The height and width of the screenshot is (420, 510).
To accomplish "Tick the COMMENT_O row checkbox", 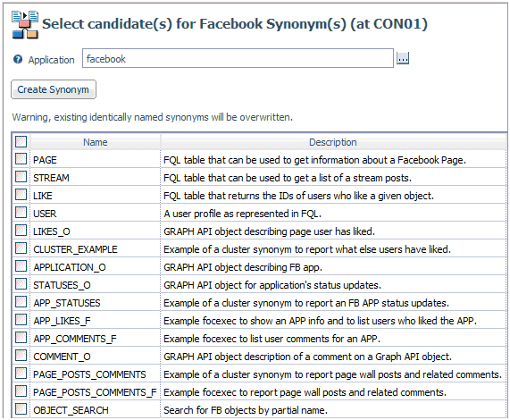I will (21, 356).
